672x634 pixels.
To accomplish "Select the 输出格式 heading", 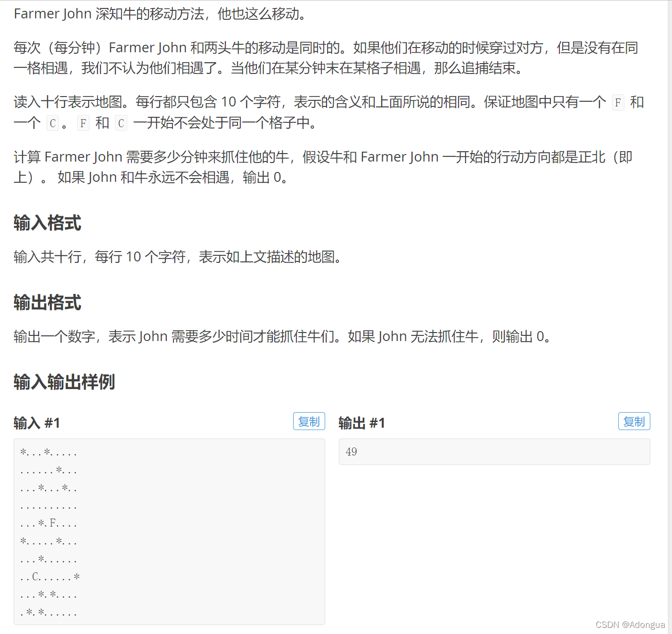I will pyautogui.click(x=48, y=302).
